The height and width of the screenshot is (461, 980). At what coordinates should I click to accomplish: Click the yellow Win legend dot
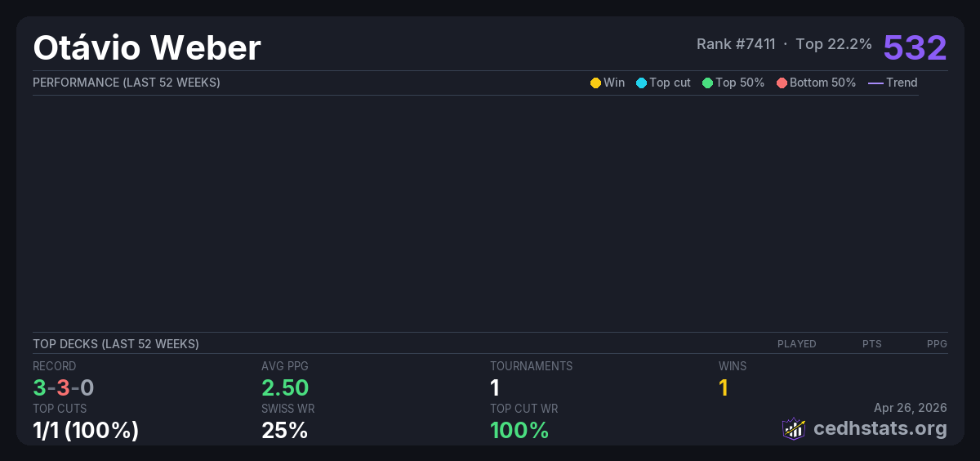(595, 83)
